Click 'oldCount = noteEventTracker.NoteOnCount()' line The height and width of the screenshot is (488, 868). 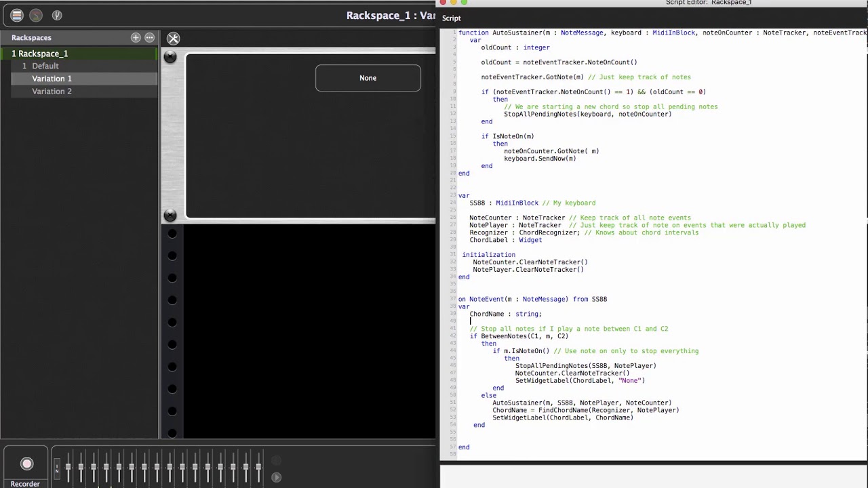pyautogui.click(x=559, y=62)
